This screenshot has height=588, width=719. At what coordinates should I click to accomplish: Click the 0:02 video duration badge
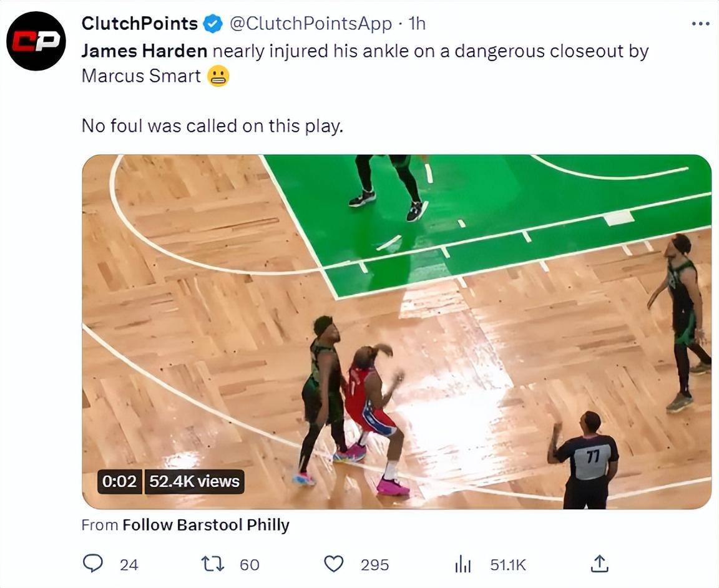[x=120, y=482]
